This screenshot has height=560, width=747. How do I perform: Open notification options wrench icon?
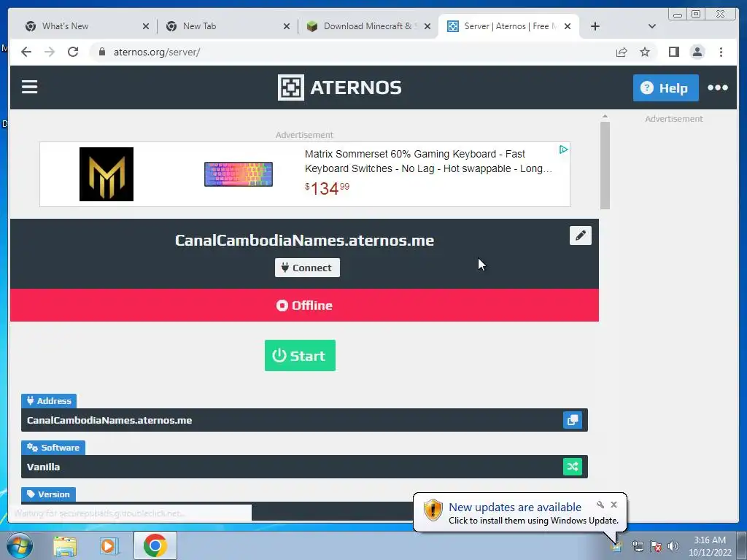600,505
